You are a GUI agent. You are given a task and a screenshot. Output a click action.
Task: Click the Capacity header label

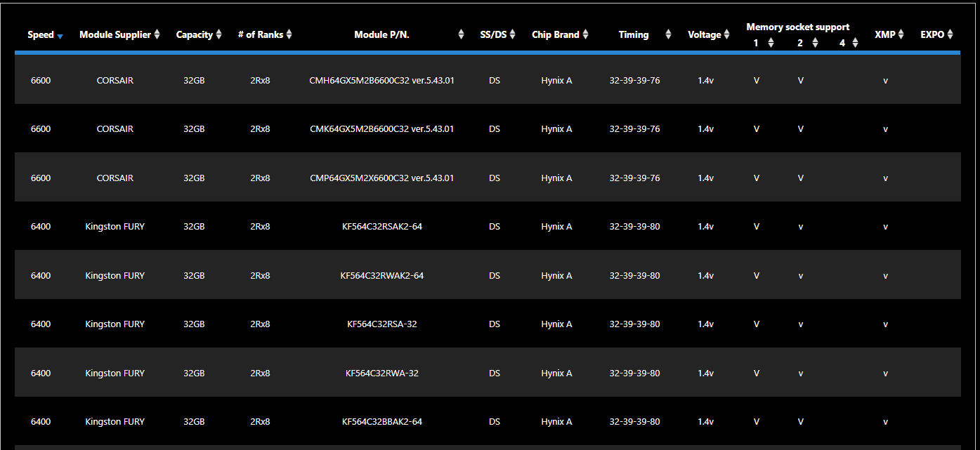[195, 34]
